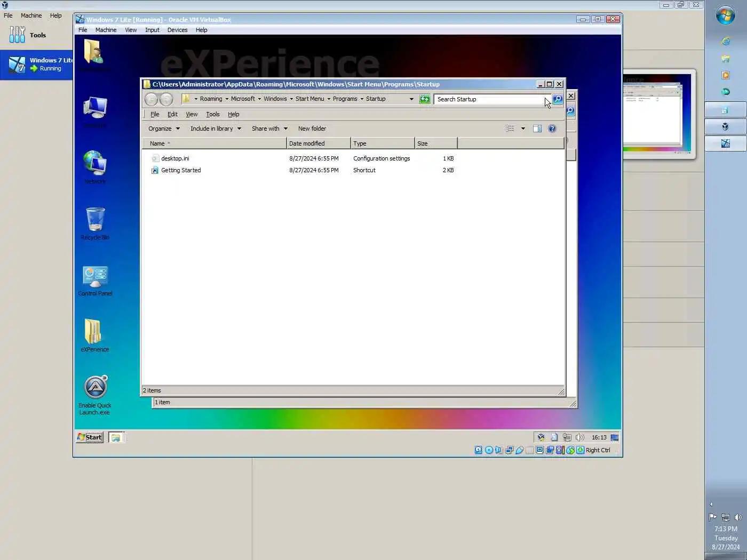Expand Include in library dropdown

216,129
